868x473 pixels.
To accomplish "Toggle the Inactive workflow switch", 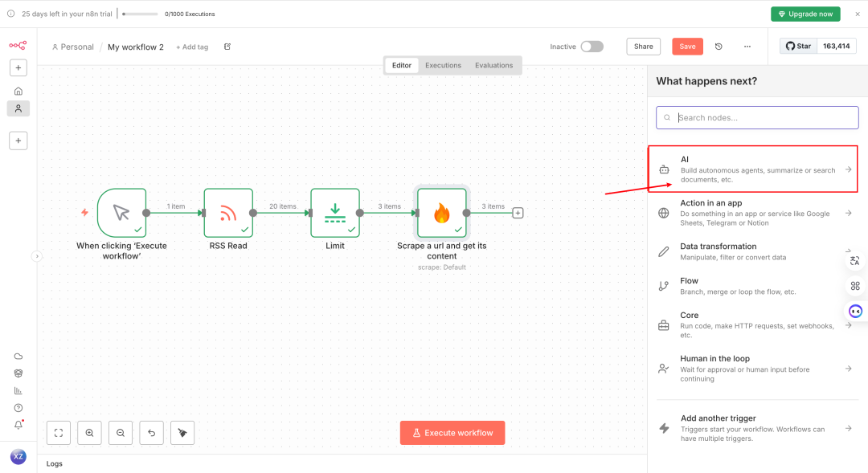I will tap(592, 47).
